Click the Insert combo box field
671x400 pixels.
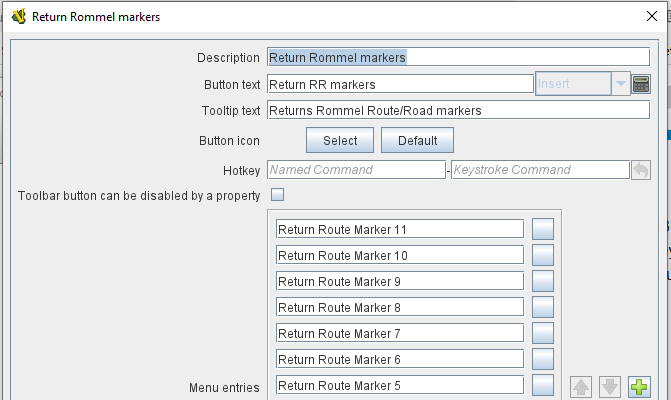(573, 83)
